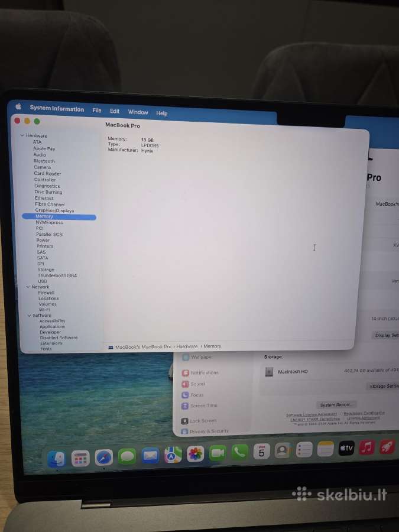Screen dimensions: 399x532
Task: Select Apple Pay in Hardware list
Action: coord(44,148)
